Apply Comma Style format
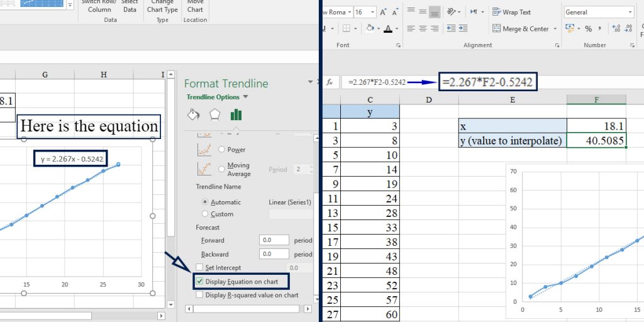Viewport: 644px width, 322px height. [600, 28]
